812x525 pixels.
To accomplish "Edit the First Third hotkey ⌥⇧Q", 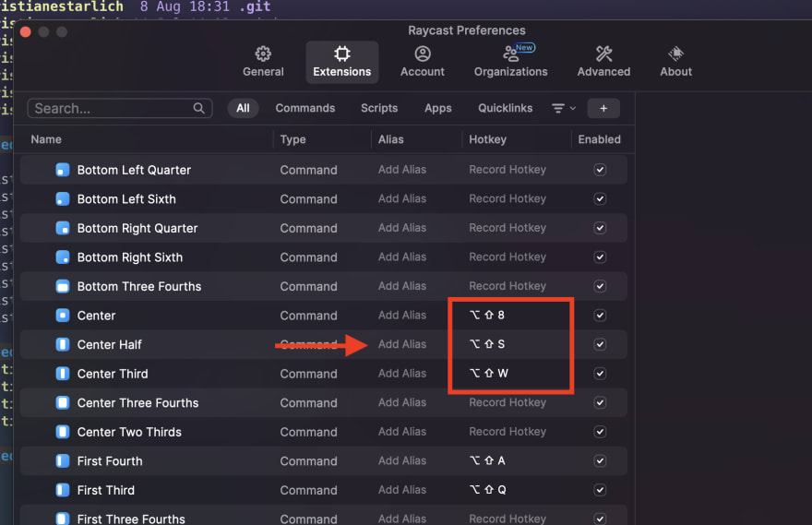I will coord(488,489).
